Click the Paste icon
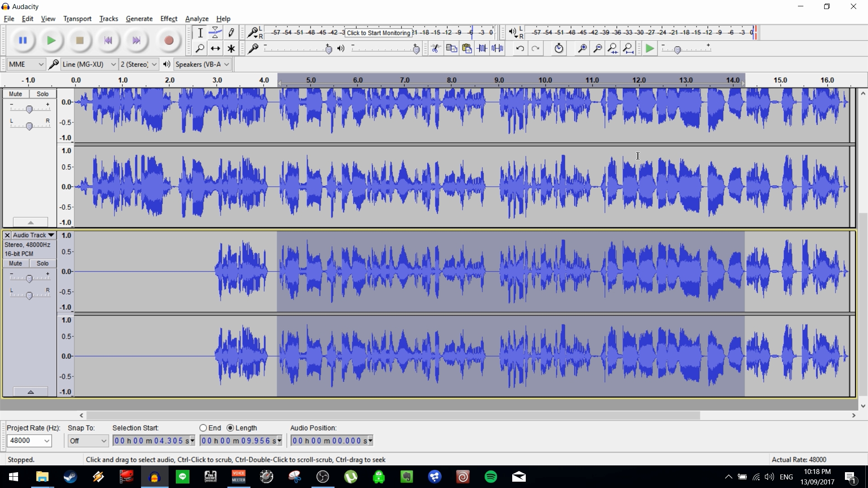This screenshot has height=488, width=868. (x=467, y=48)
